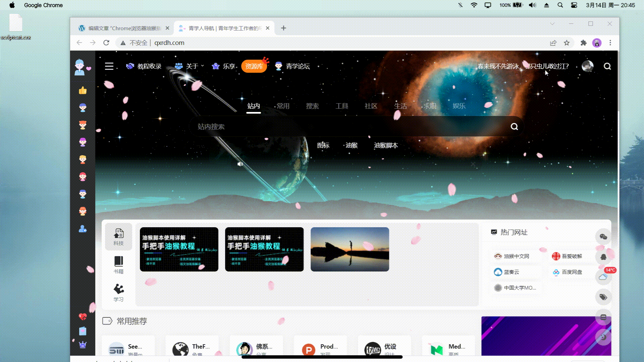The height and width of the screenshot is (362, 644).
Task: Click the 资源库 button
Action: click(254, 66)
